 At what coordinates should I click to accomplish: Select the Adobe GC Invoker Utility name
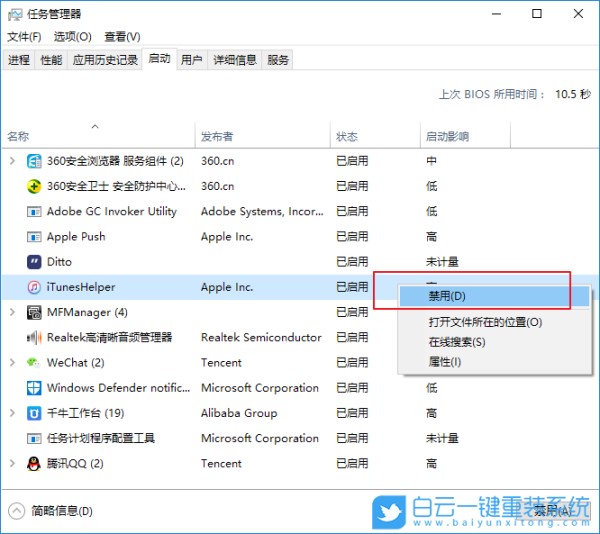[x=112, y=212]
